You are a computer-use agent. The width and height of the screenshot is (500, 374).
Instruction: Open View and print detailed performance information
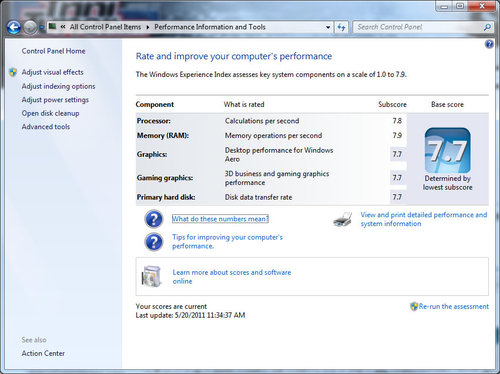[x=424, y=219]
